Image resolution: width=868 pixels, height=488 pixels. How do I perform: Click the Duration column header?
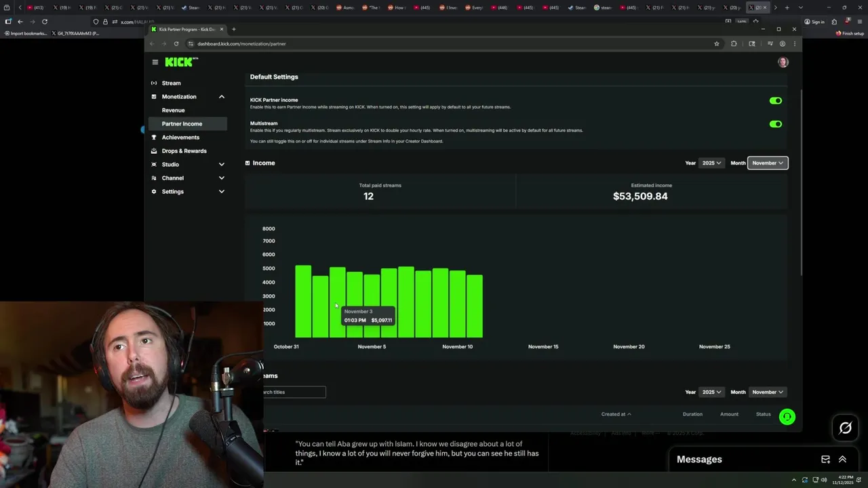coord(692,414)
